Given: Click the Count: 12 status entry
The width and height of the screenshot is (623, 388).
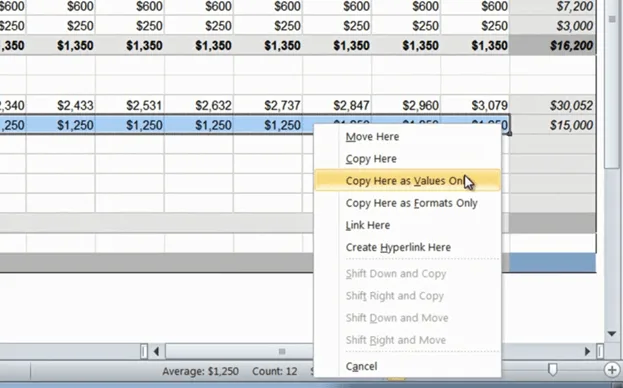Looking at the screenshot, I should click(x=275, y=371).
